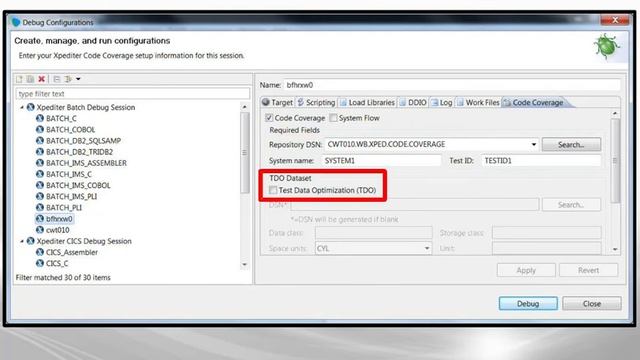Click the Data class field
Screen dimensions: 640x360
[373, 233]
